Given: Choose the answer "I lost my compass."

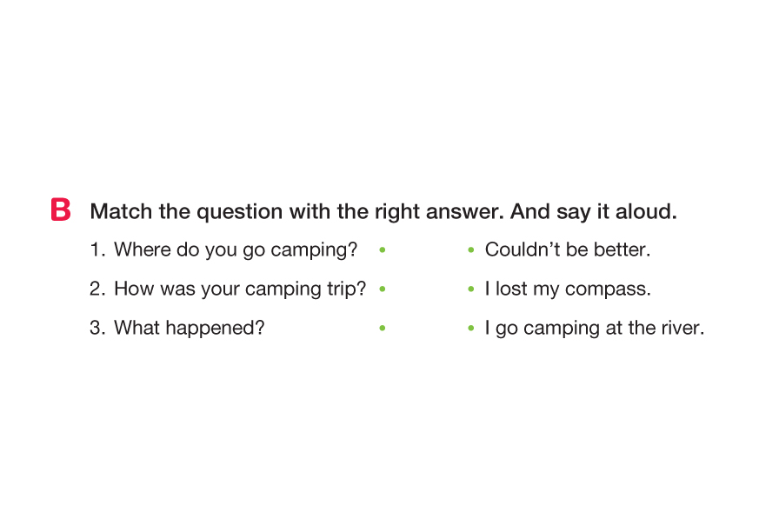Looking at the screenshot, I should pyautogui.click(x=568, y=289).
